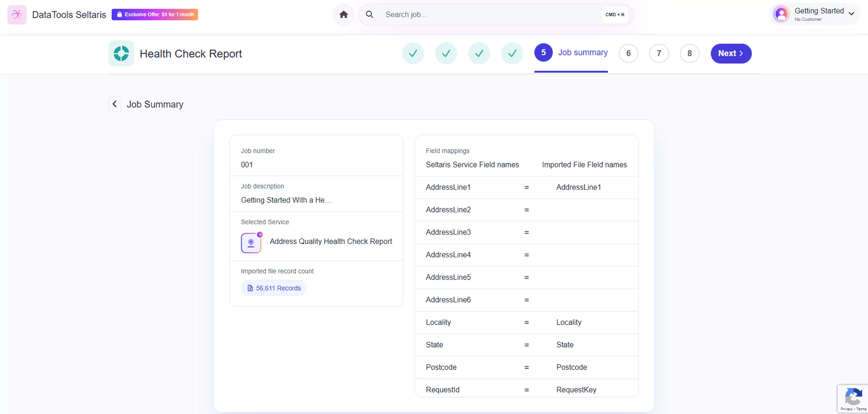Go back to completed step one
This screenshot has width=868, height=414.
[413, 53]
